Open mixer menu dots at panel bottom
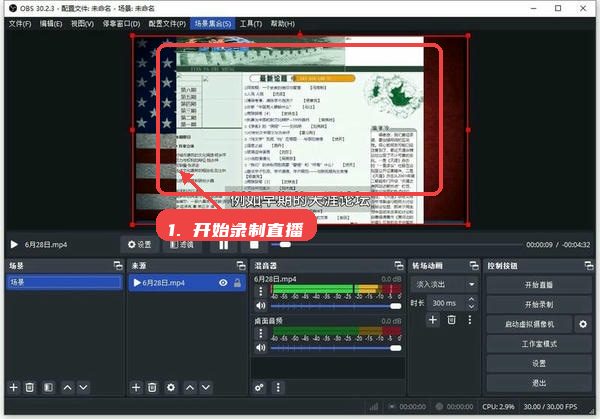The width and height of the screenshot is (600, 419). coord(278,388)
